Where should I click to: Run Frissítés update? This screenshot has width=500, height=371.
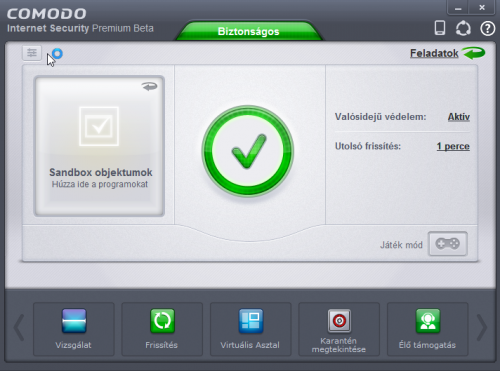(162, 329)
